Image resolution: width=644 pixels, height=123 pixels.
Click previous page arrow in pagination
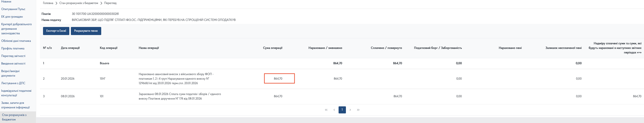point(334,110)
